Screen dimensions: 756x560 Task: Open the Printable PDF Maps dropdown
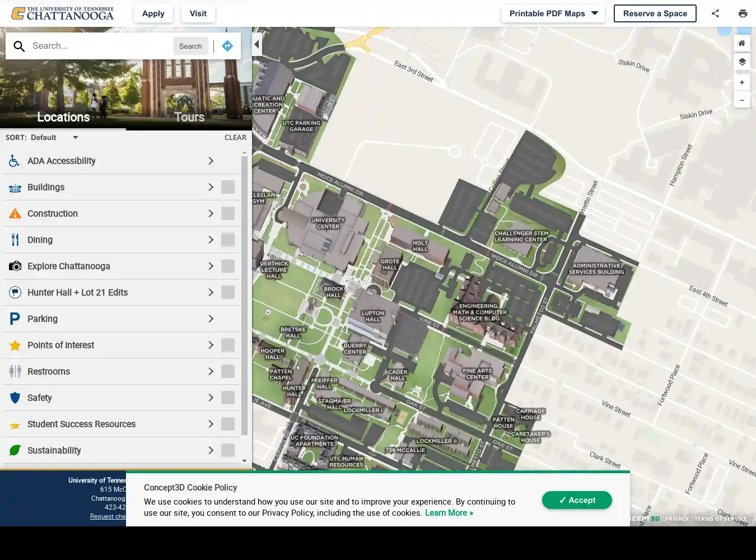[553, 13]
